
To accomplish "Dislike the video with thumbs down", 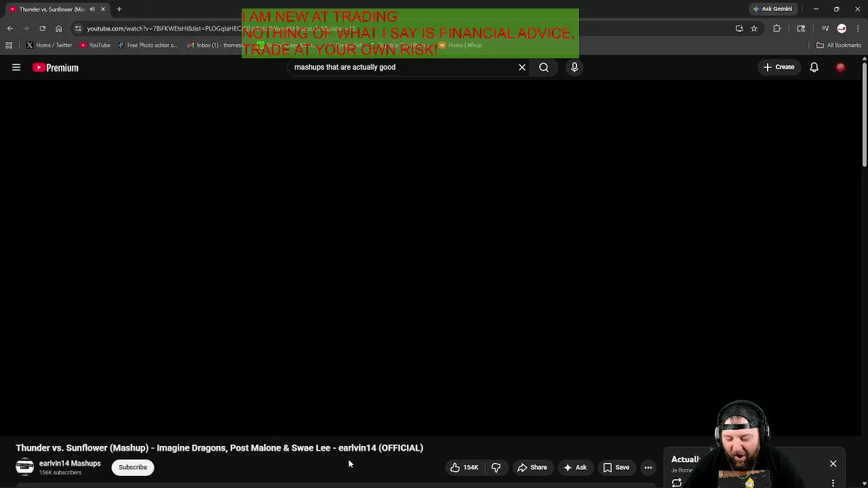I will (496, 467).
